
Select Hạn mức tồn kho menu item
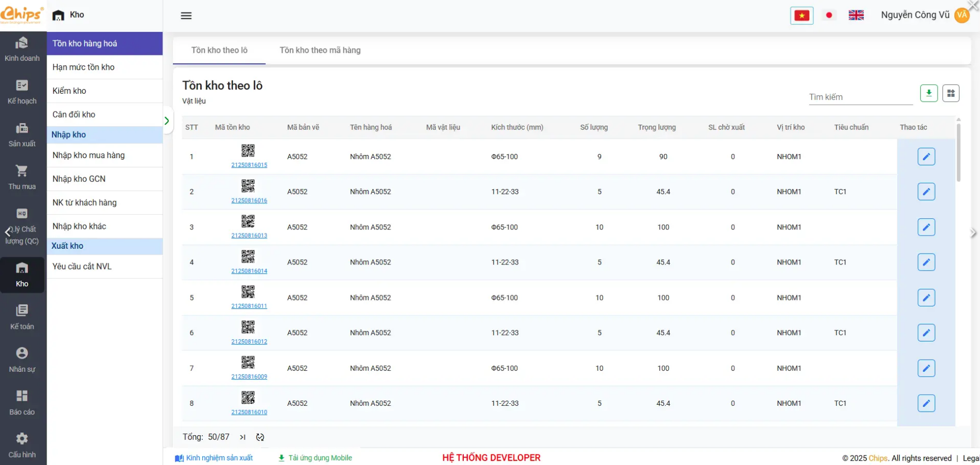pos(105,67)
